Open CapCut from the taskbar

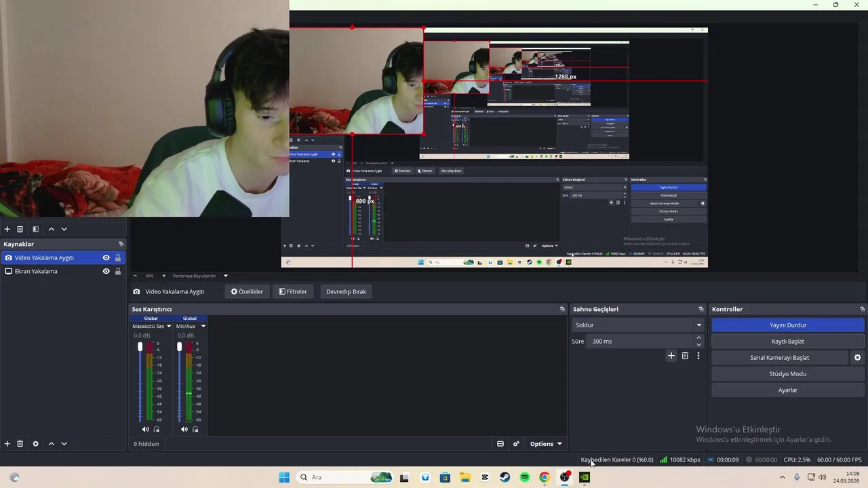[x=485, y=477]
